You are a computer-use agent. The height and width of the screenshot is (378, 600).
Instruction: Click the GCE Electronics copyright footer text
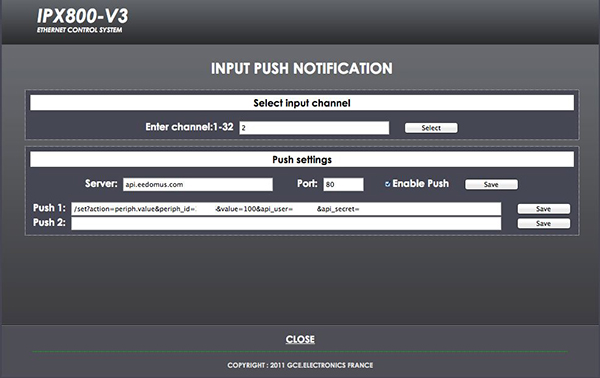point(300,365)
